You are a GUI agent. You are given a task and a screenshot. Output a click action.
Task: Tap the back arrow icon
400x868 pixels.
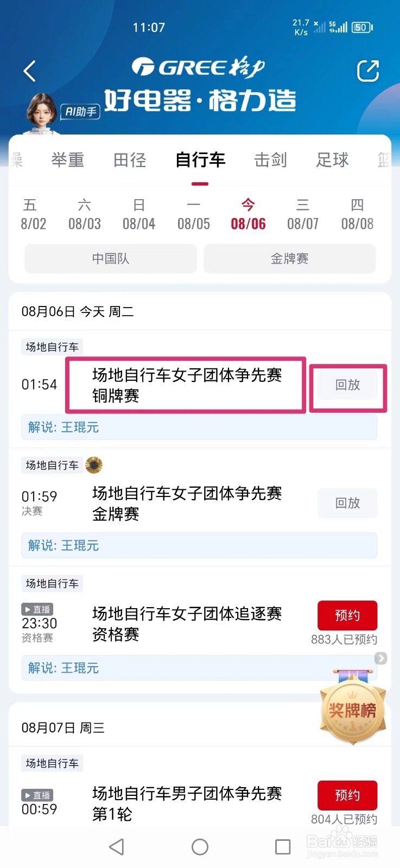(29, 71)
